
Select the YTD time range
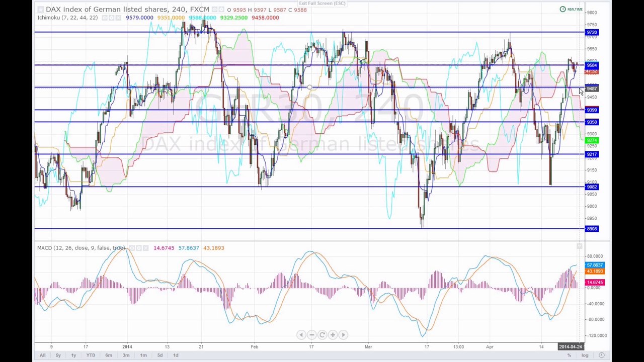click(91, 355)
